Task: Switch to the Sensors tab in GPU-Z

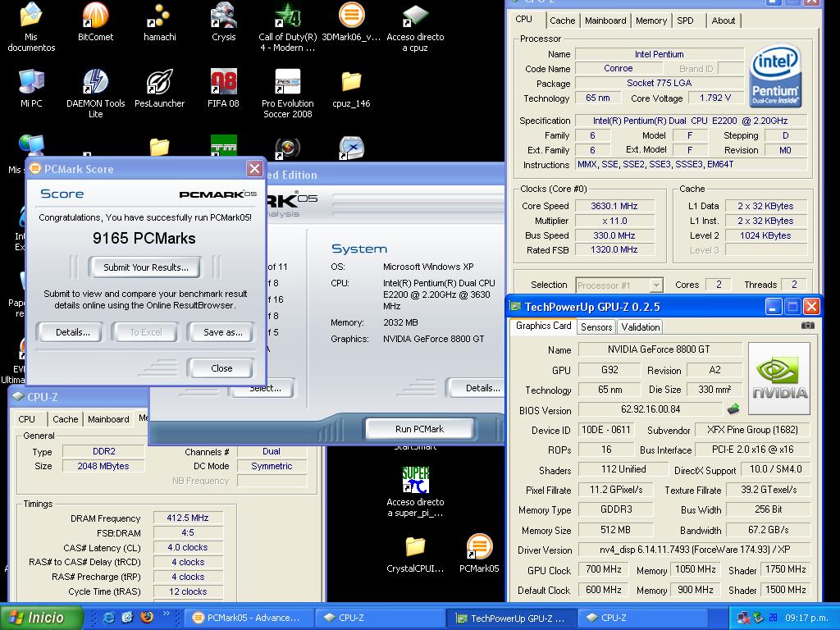Action: 596,326
